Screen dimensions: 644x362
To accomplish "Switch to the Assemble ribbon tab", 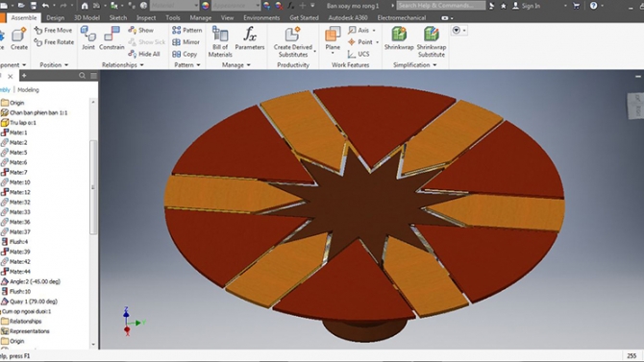I will [23, 17].
